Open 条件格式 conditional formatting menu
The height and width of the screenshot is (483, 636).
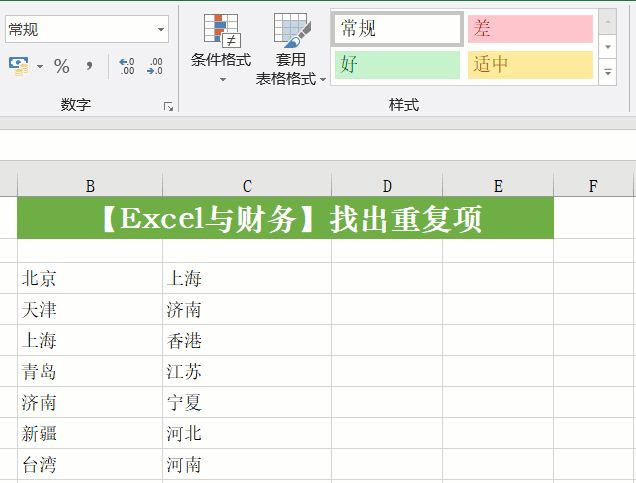(221, 47)
